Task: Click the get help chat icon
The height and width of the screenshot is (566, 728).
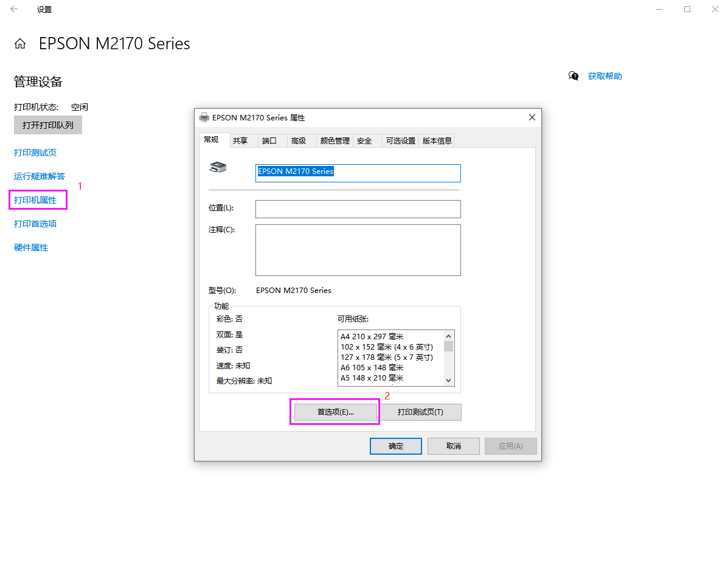Action: coord(574,76)
